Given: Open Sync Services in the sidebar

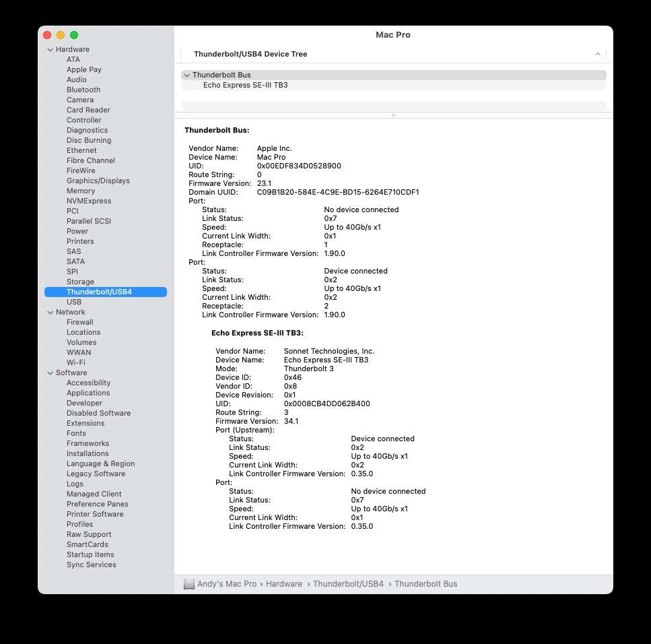Looking at the screenshot, I should tap(92, 565).
